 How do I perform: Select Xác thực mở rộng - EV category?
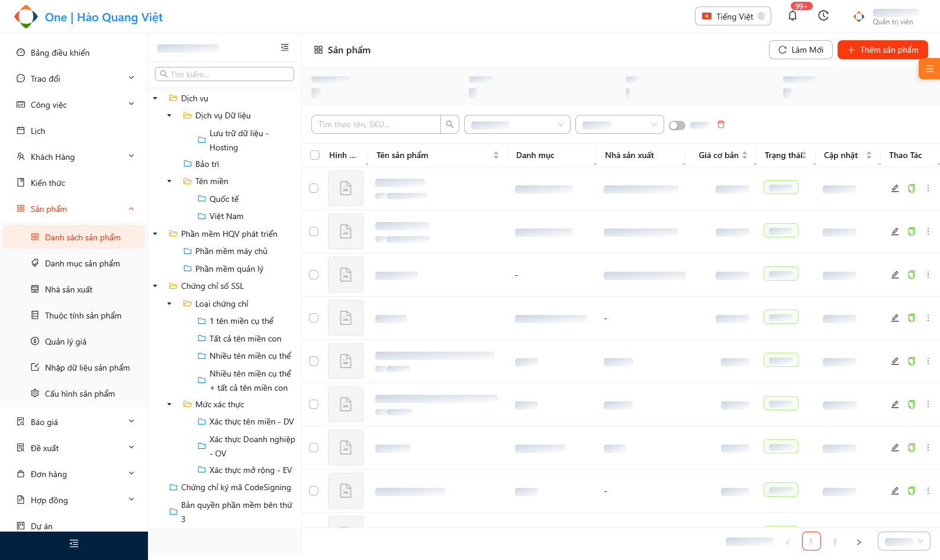point(250,470)
